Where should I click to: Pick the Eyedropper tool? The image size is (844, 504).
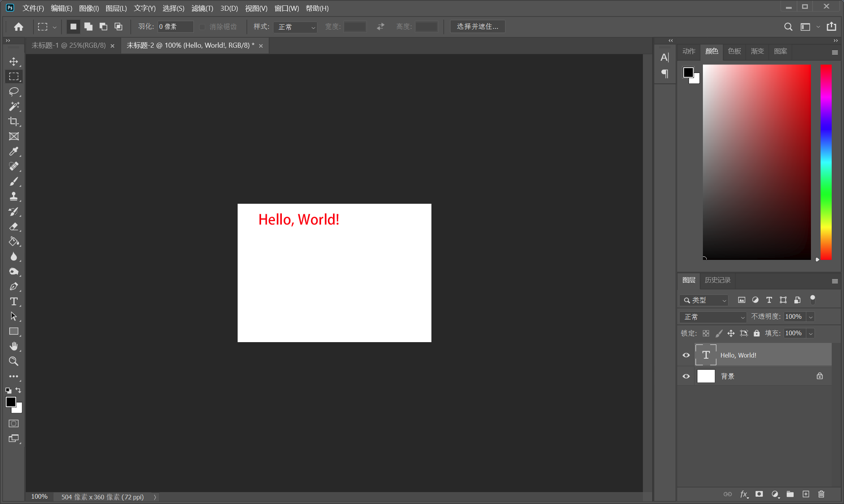point(13,151)
